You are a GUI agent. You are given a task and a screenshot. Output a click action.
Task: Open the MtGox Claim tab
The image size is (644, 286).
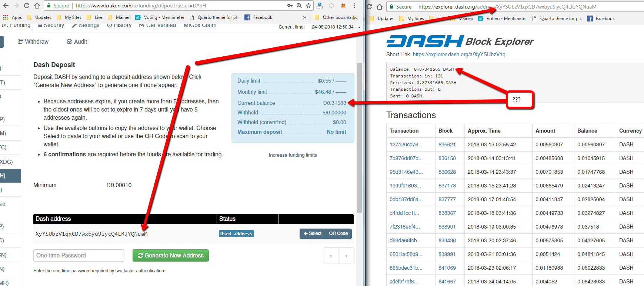pyautogui.click(x=200, y=25)
